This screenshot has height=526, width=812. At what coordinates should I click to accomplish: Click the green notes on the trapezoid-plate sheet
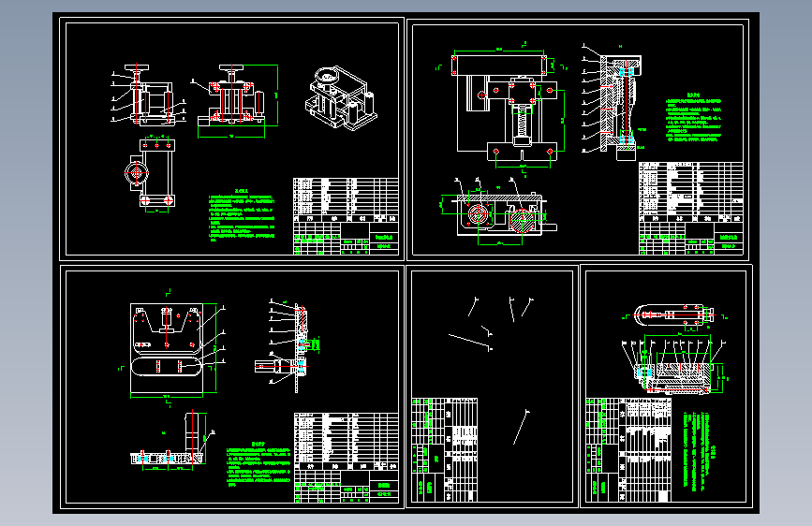tap(258, 464)
